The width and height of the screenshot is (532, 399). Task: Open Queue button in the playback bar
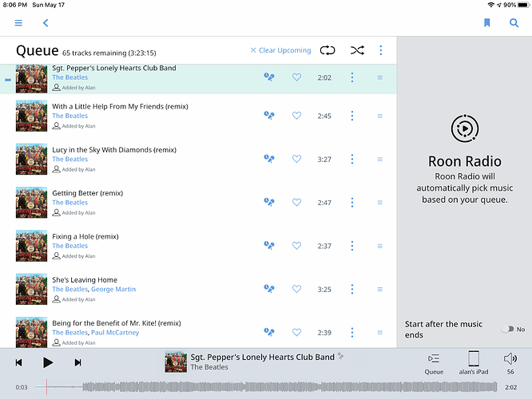[434, 364]
